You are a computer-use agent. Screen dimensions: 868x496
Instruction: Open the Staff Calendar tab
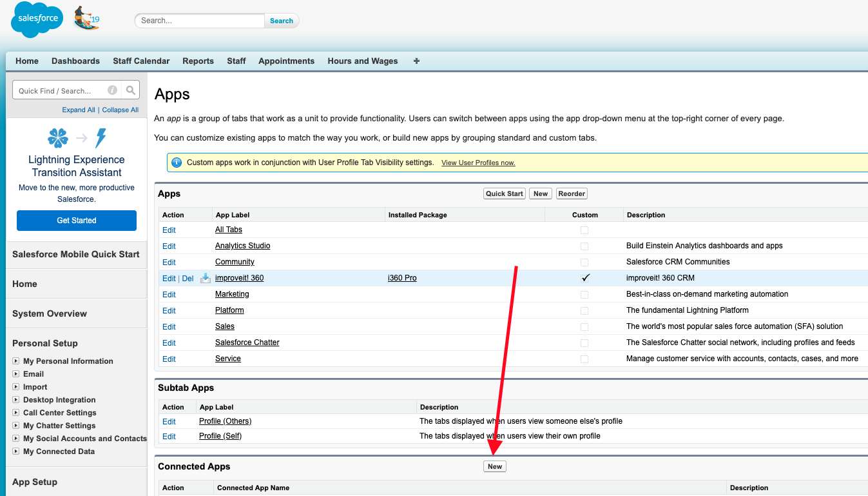click(141, 61)
